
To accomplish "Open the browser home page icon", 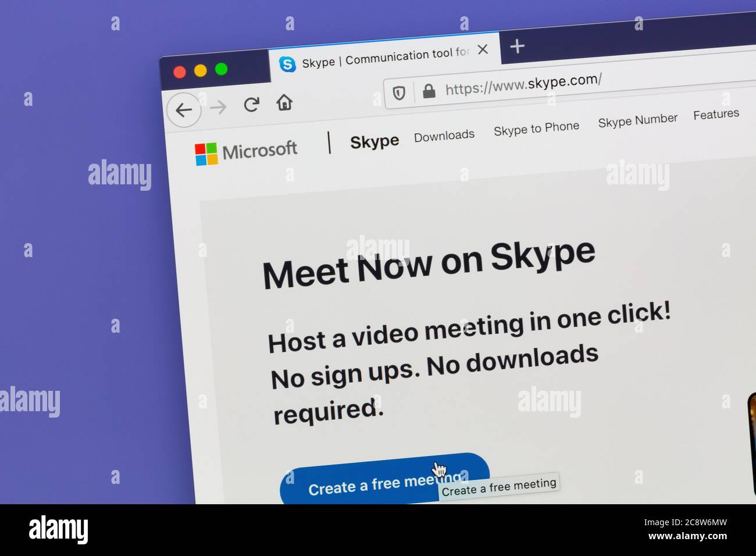I will [x=284, y=102].
